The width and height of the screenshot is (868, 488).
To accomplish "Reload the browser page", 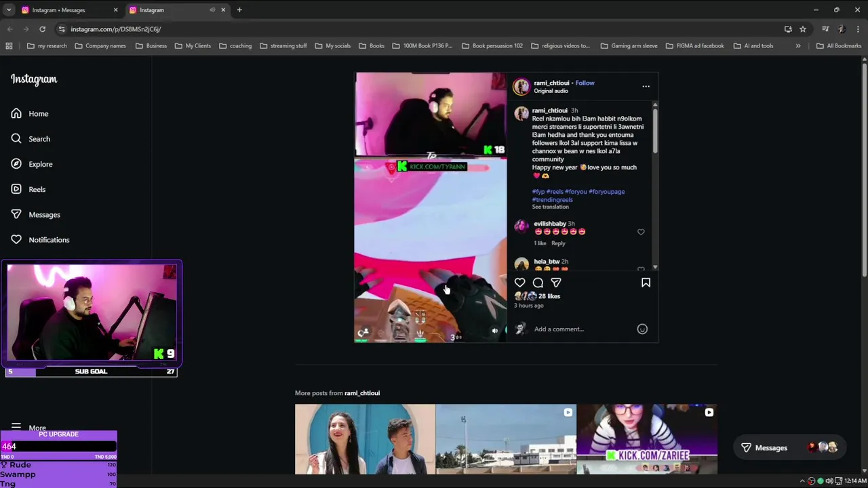I will (42, 29).
